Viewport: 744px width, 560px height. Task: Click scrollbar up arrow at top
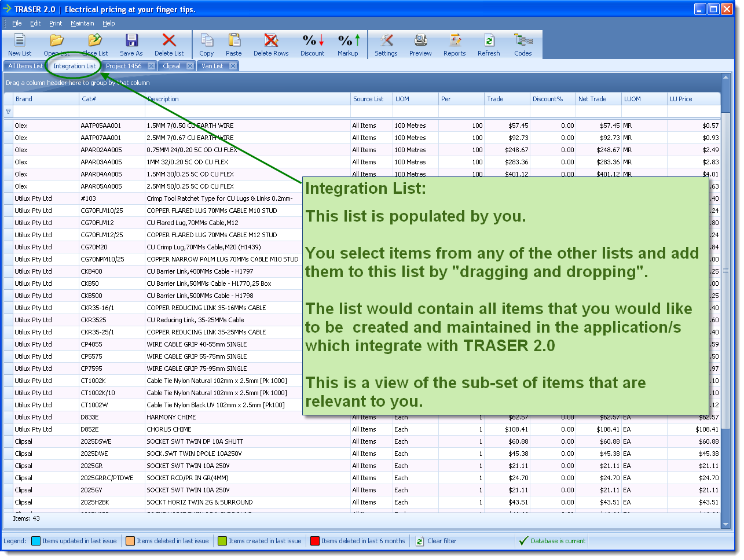(725, 78)
